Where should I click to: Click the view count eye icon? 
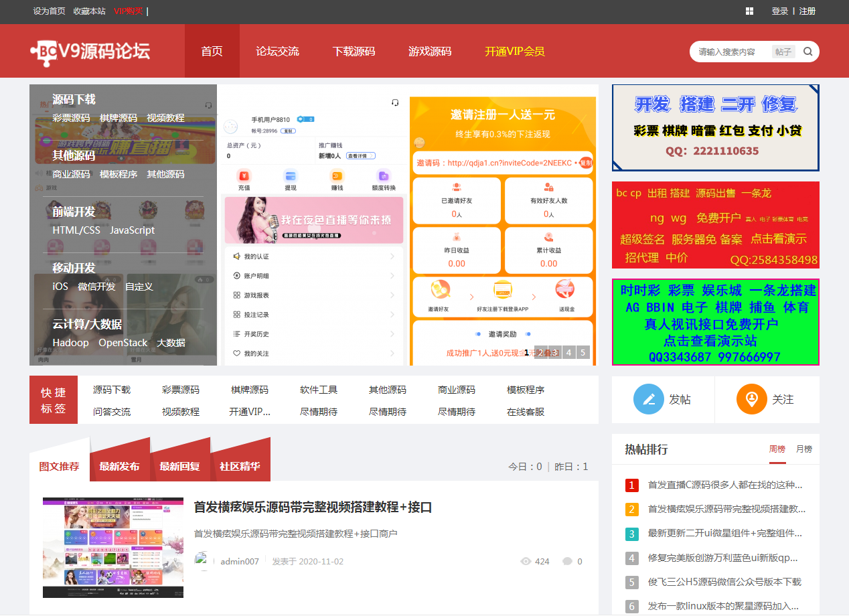click(x=526, y=562)
